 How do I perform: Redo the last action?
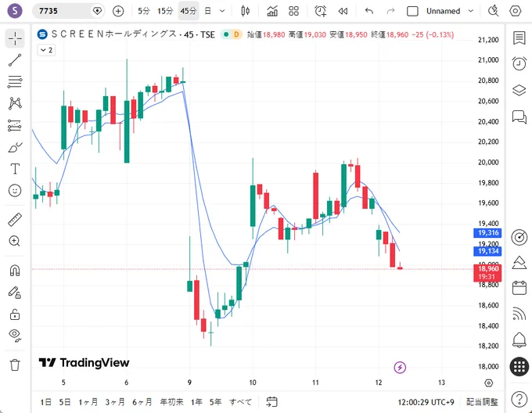(391, 11)
